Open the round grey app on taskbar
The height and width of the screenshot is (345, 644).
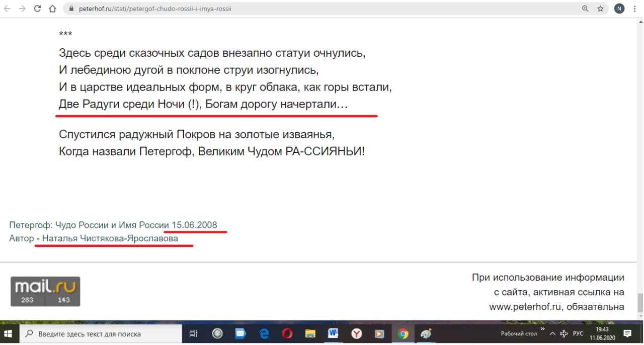coord(217,333)
